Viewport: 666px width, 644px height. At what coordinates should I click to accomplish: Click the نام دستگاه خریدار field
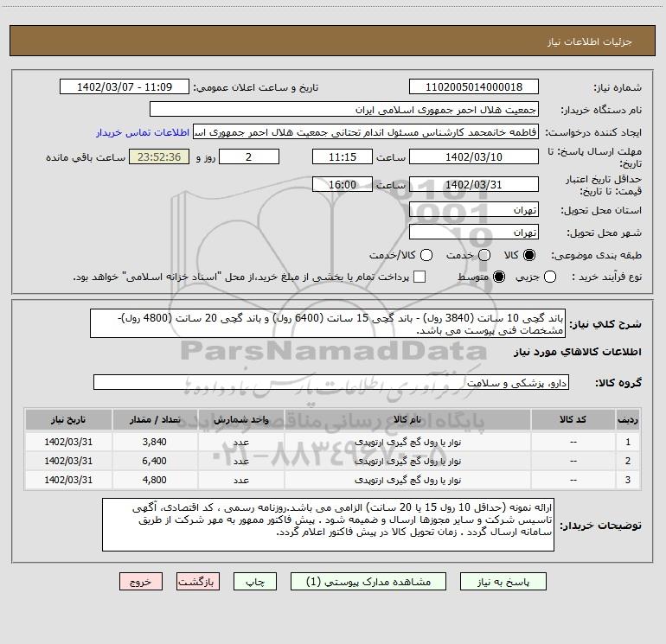[x=344, y=110]
